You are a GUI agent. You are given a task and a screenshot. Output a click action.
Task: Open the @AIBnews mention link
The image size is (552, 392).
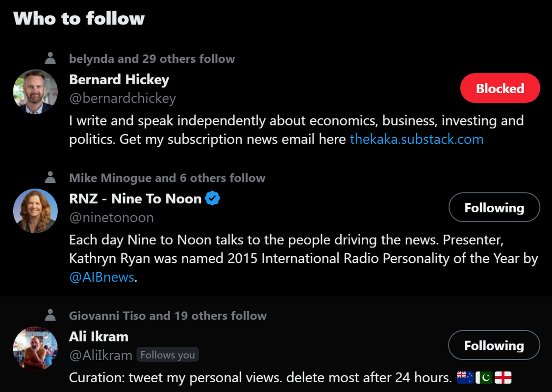[102, 277]
